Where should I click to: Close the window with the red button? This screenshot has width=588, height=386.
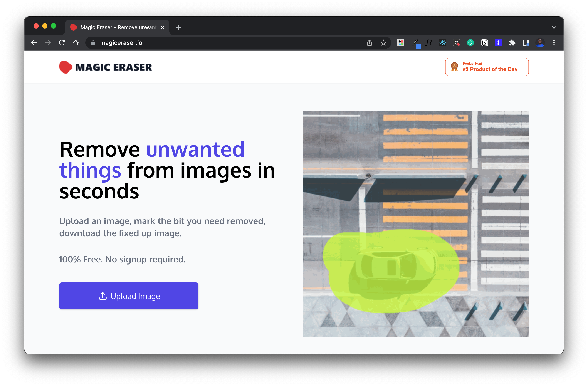[36, 26]
